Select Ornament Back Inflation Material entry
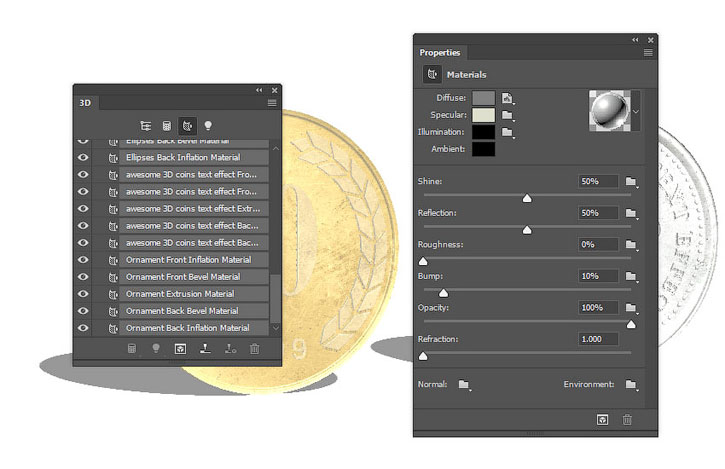The width and height of the screenshot is (725, 469). 188,328
